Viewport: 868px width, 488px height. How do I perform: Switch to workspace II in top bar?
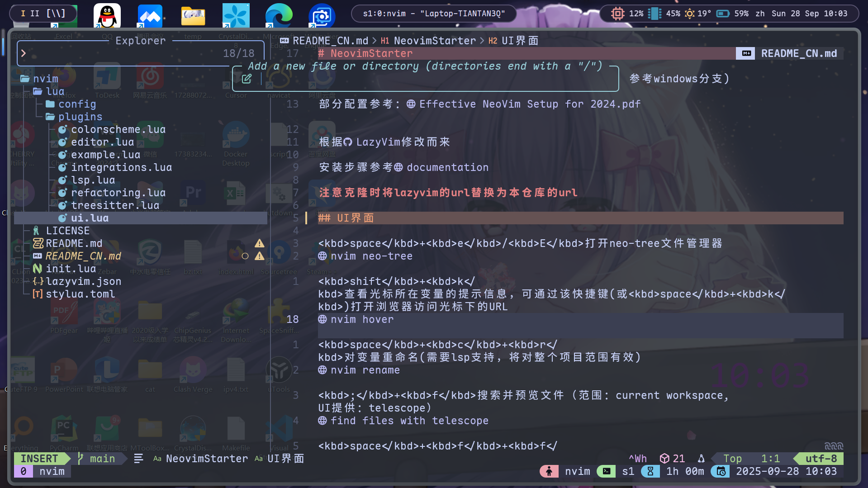[34, 14]
